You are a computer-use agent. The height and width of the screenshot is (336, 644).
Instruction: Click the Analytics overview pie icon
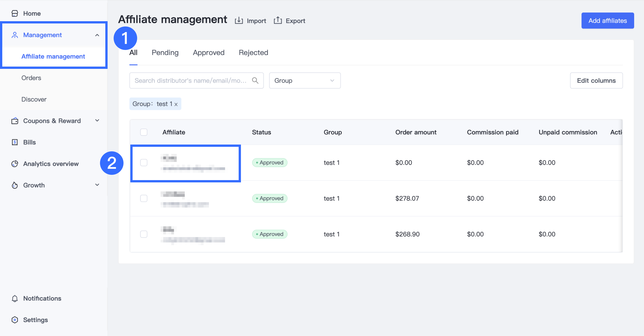[15, 164]
